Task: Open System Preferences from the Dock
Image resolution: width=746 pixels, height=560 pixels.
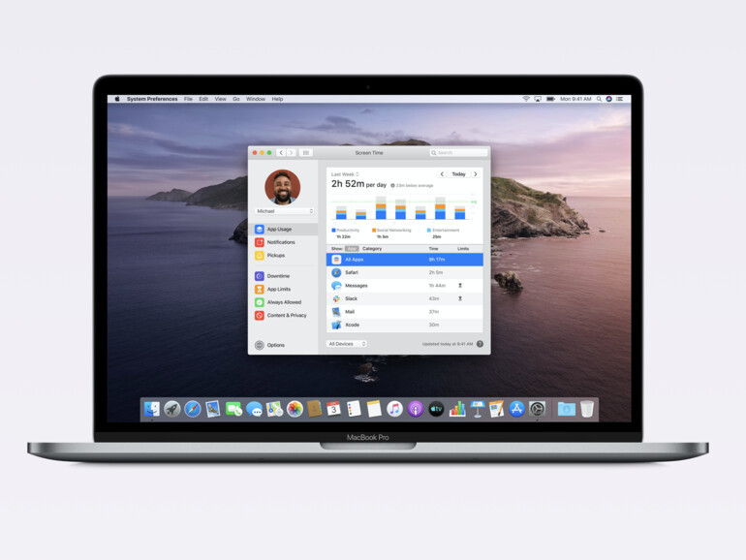Action: (x=537, y=409)
